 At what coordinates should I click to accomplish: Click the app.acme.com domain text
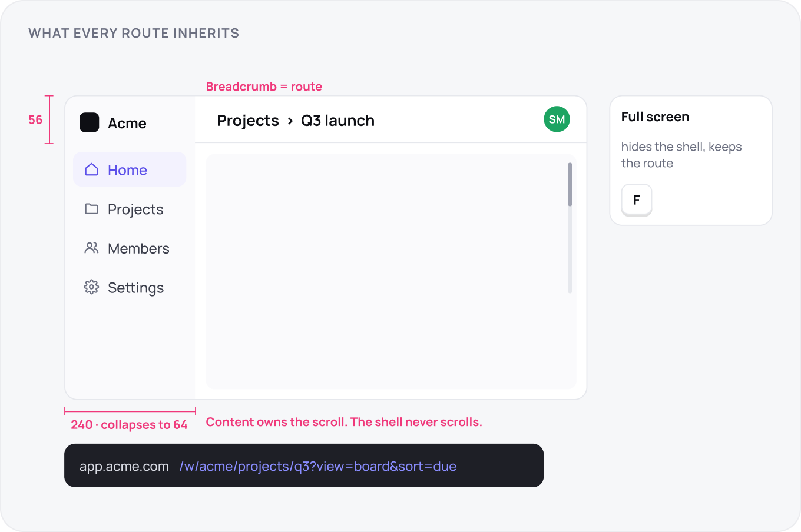(124, 466)
